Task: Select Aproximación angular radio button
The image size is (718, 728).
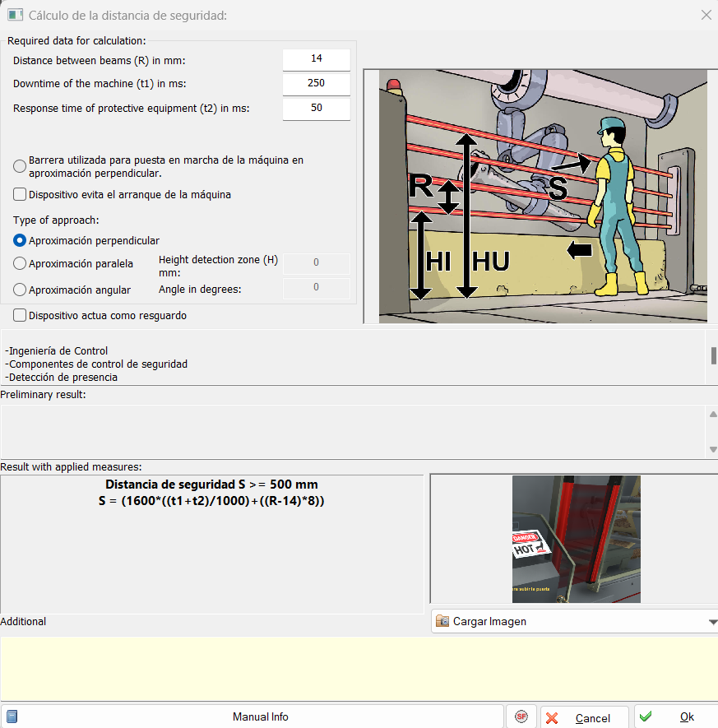Action: click(20, 290)
